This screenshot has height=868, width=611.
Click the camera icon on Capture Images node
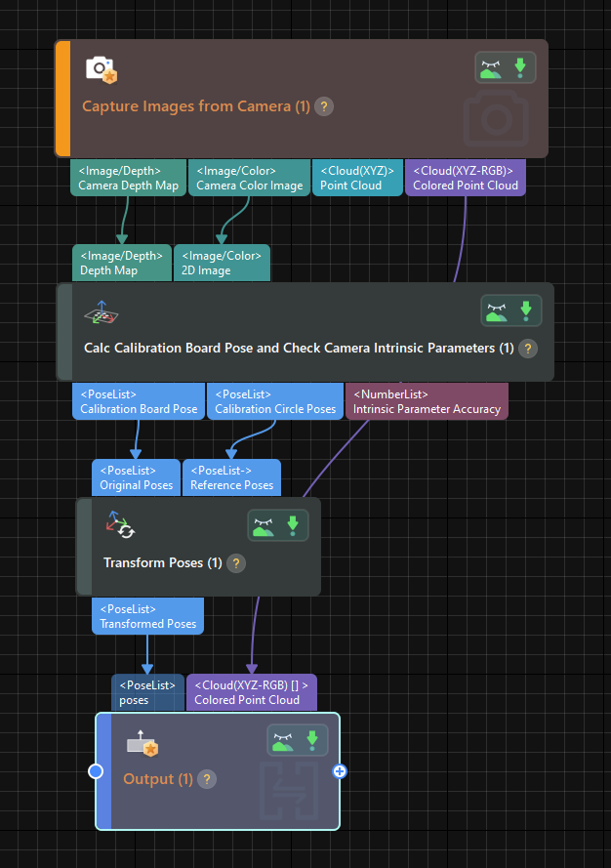[x=101, y=69]
